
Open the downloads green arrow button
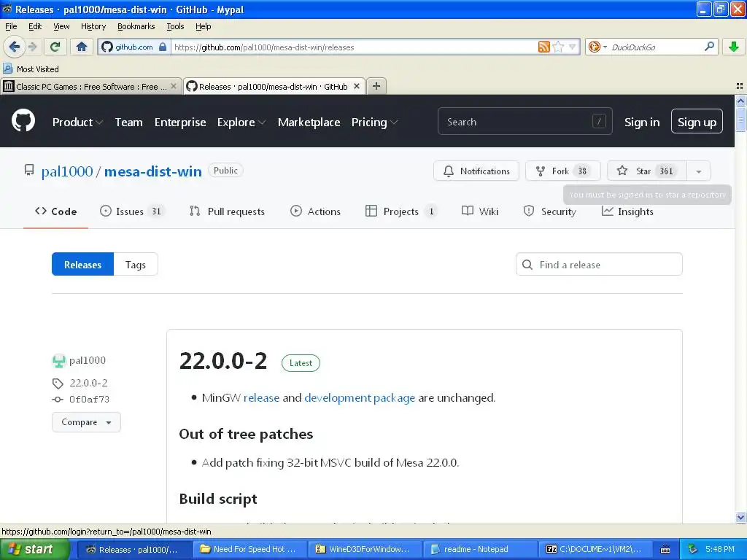(734, 47)
